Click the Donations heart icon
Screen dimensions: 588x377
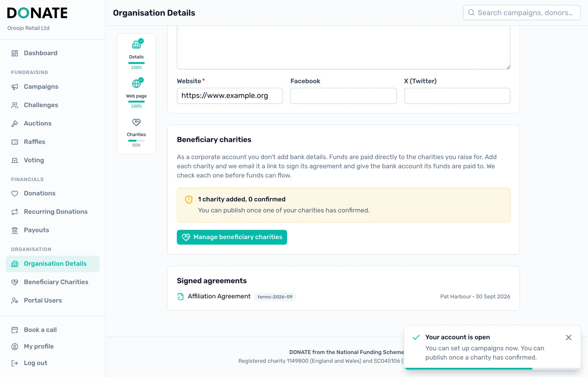click(15, 193)
